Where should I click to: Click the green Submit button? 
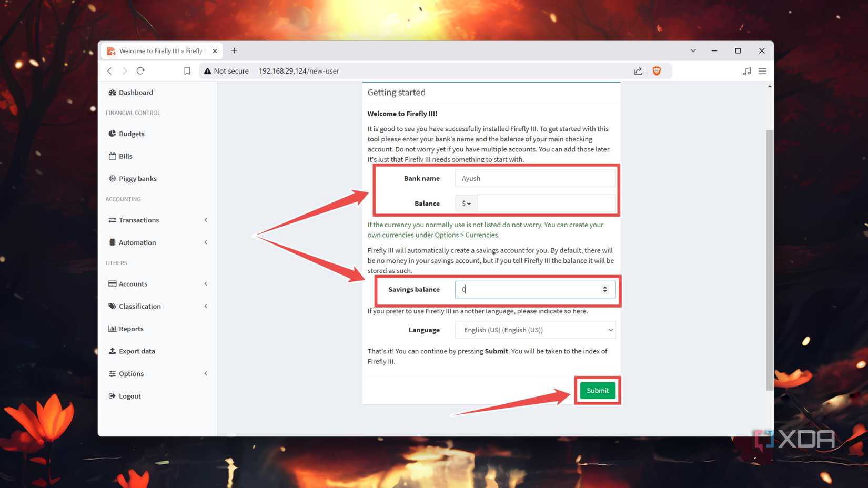point(598,390)
